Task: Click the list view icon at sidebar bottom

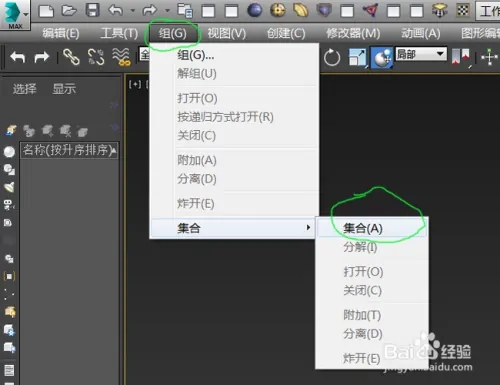Action: click(x=9, y=370)
